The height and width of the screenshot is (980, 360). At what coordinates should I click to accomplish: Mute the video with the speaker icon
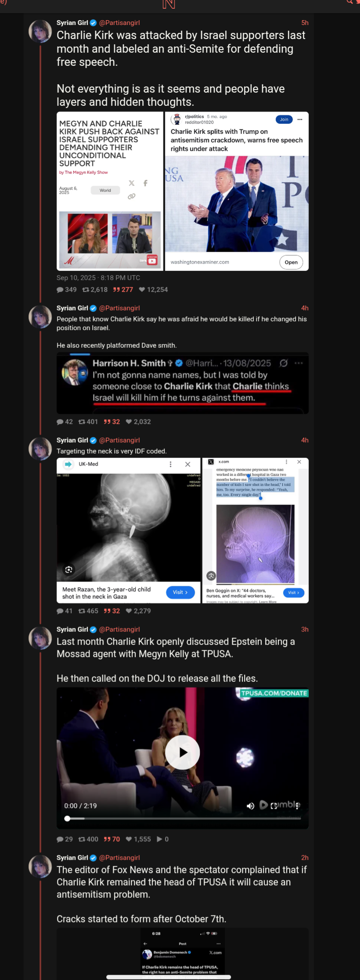tap(250, 806)
